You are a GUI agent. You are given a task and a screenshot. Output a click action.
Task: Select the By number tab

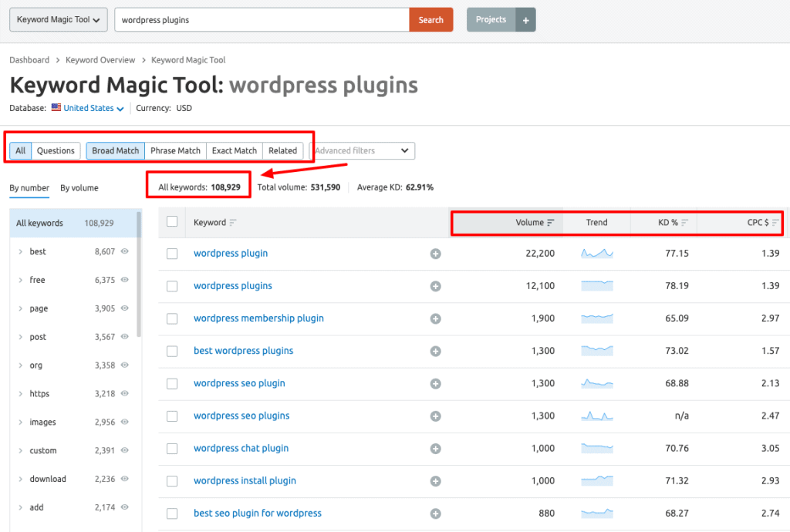click(29, 187)
